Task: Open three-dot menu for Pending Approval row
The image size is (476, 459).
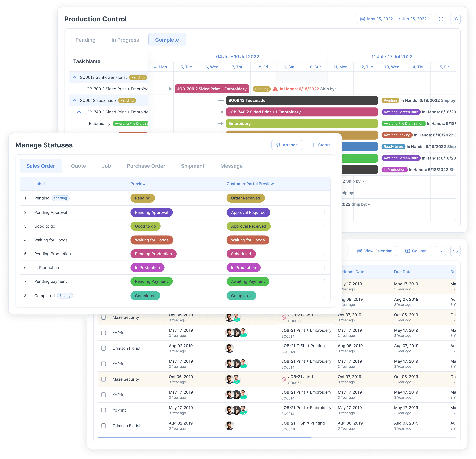Action: [325, 213]
